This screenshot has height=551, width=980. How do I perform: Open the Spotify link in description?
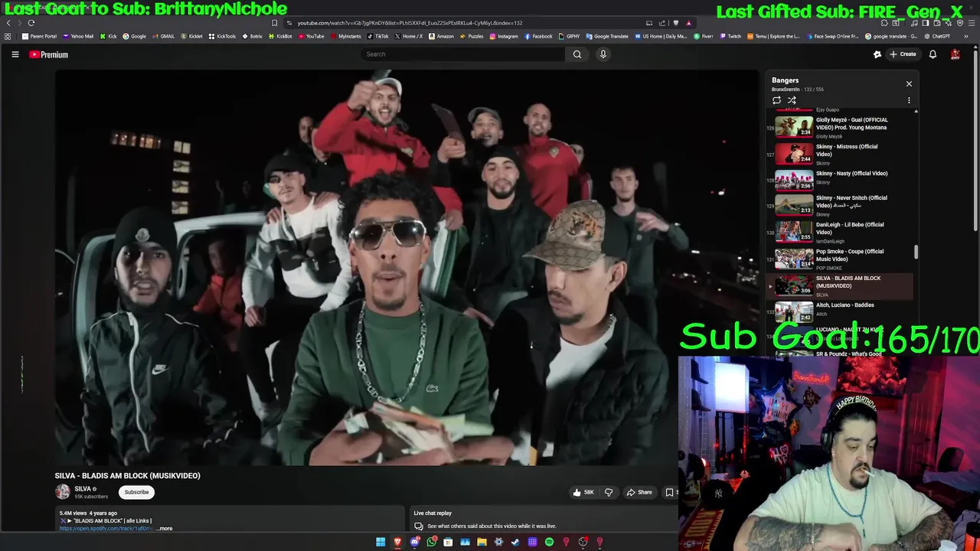pyautogui.click(x=106, y=529)
